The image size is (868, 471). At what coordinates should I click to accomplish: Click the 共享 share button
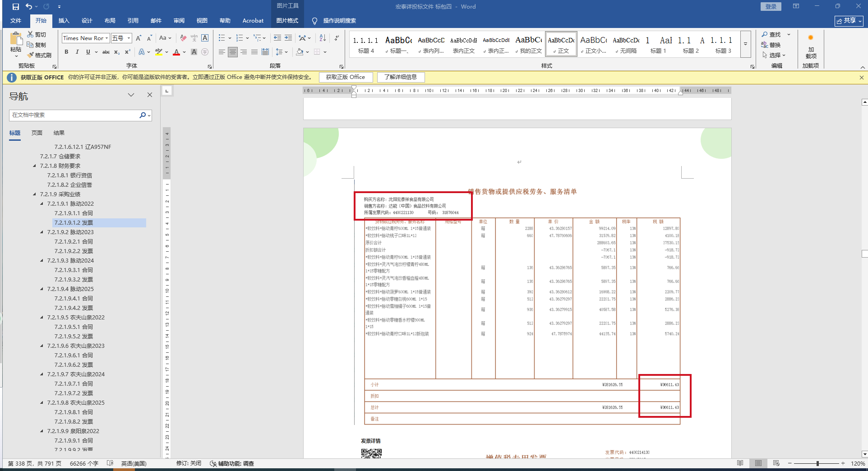[x=849, y=21]
